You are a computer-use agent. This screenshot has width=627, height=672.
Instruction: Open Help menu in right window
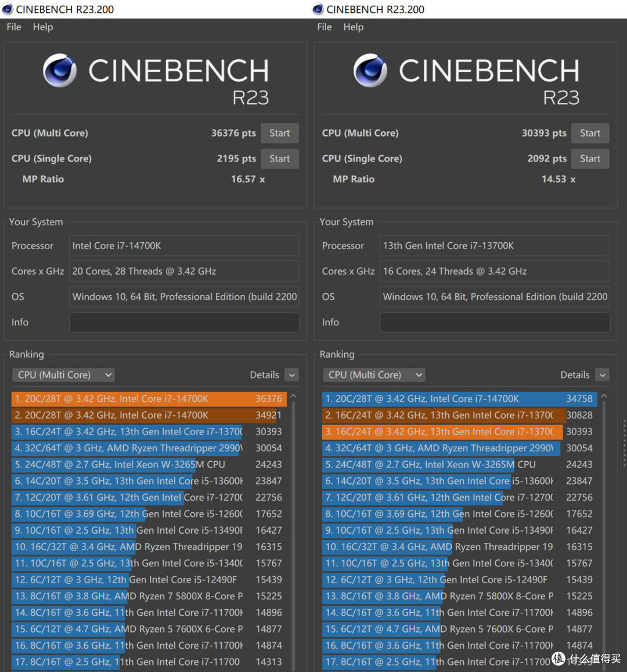pyautogui.click(x=354, y=27)
